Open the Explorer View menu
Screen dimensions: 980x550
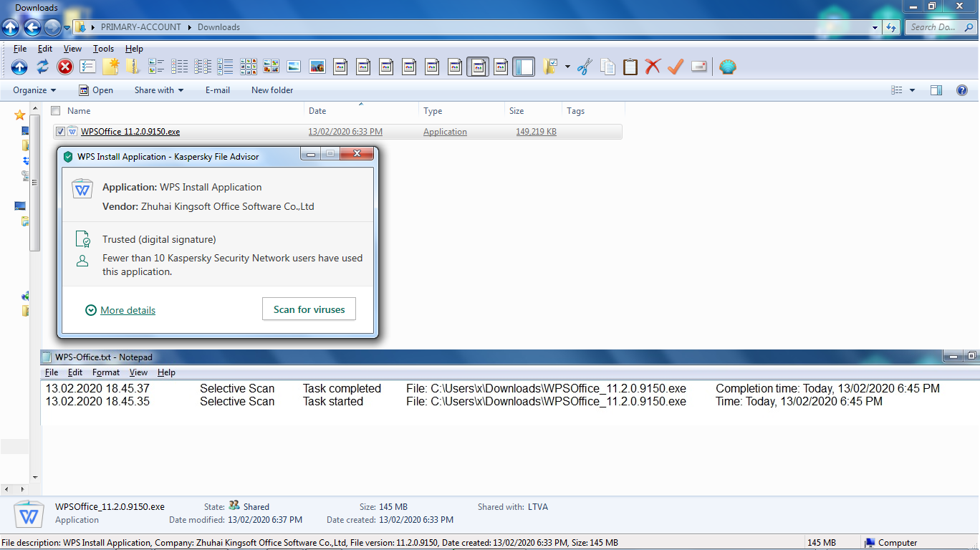coord(72,49)
